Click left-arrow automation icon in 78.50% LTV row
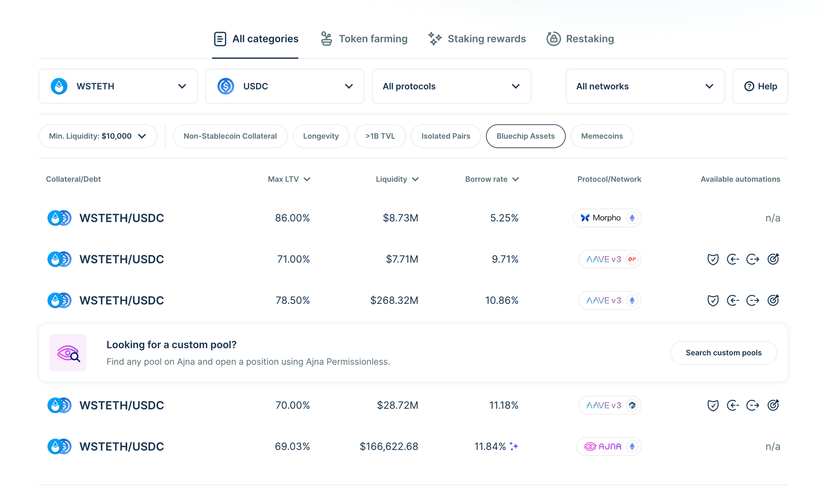This screenshot has width=824, height=504. [733, 300]
